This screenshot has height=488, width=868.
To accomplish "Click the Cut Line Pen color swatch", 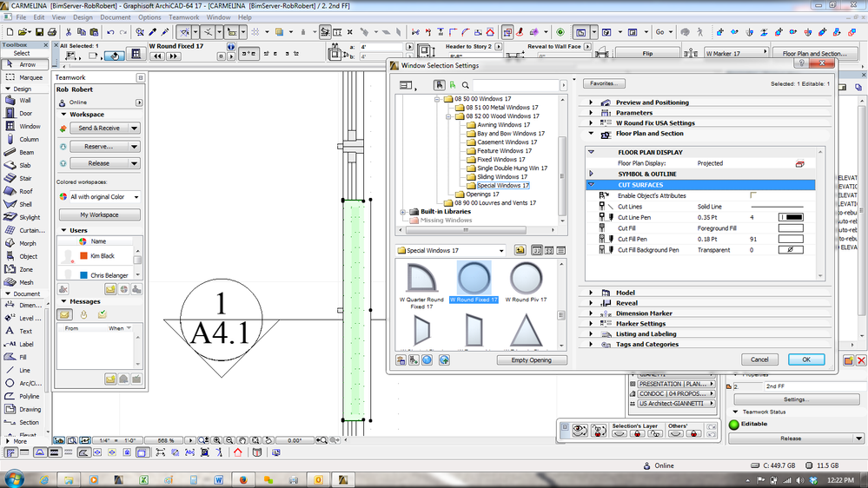I will click(x=791, y=217).
